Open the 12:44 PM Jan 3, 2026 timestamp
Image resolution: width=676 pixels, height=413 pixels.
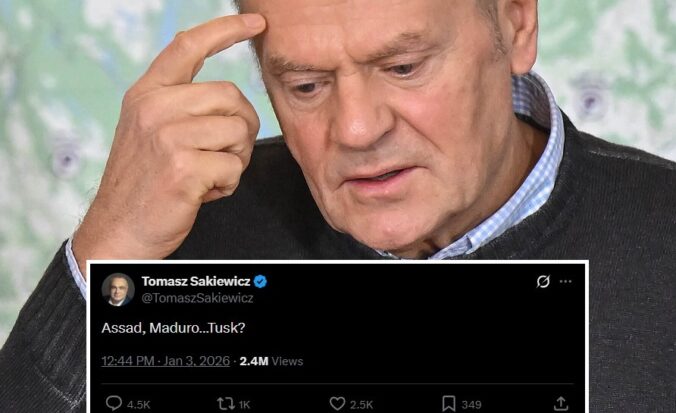(166, 361)
